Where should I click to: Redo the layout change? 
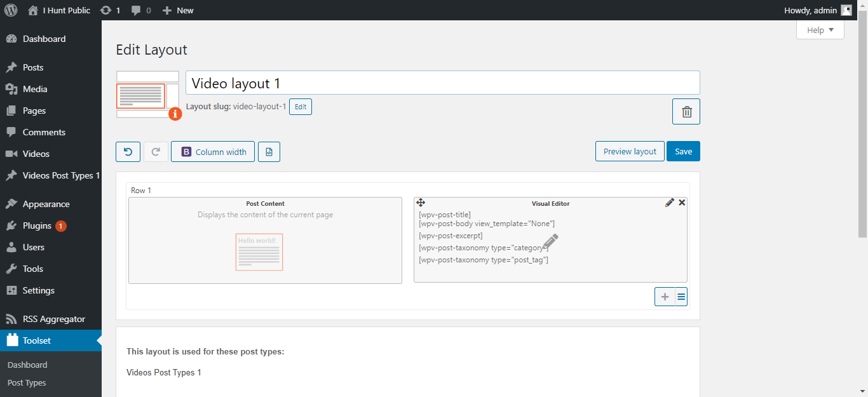pos(156,152)
